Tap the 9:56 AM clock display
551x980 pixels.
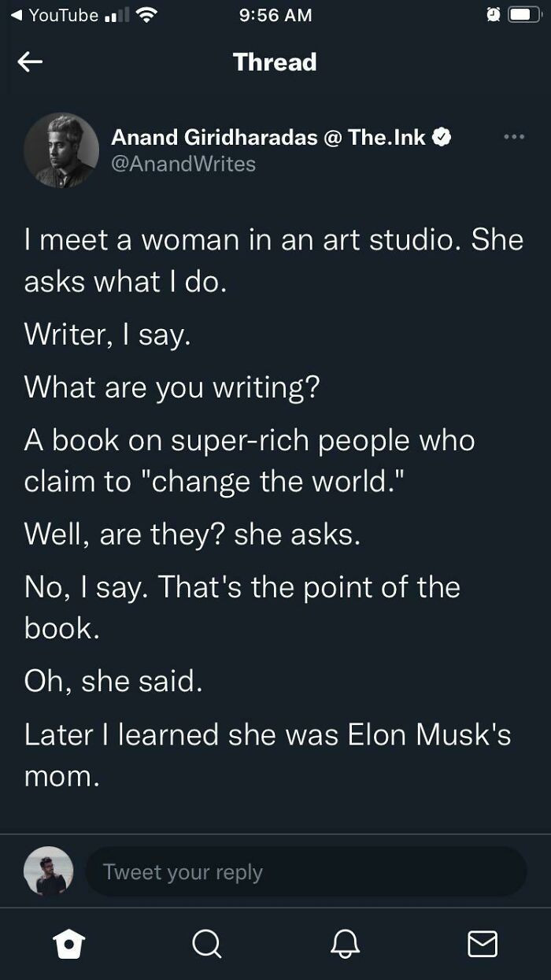(x=275, y=13)
